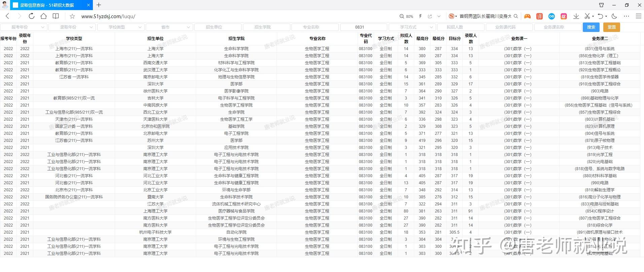Open the game controller extension
Image resolution: width=644 pixels, height=272 pixels.
point(527,16)
